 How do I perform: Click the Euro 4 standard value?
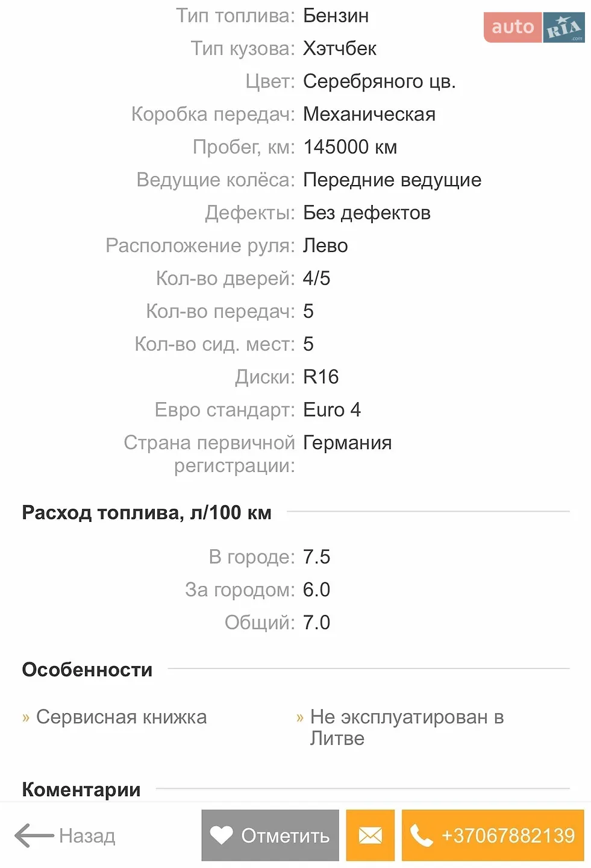pos(332,410)
